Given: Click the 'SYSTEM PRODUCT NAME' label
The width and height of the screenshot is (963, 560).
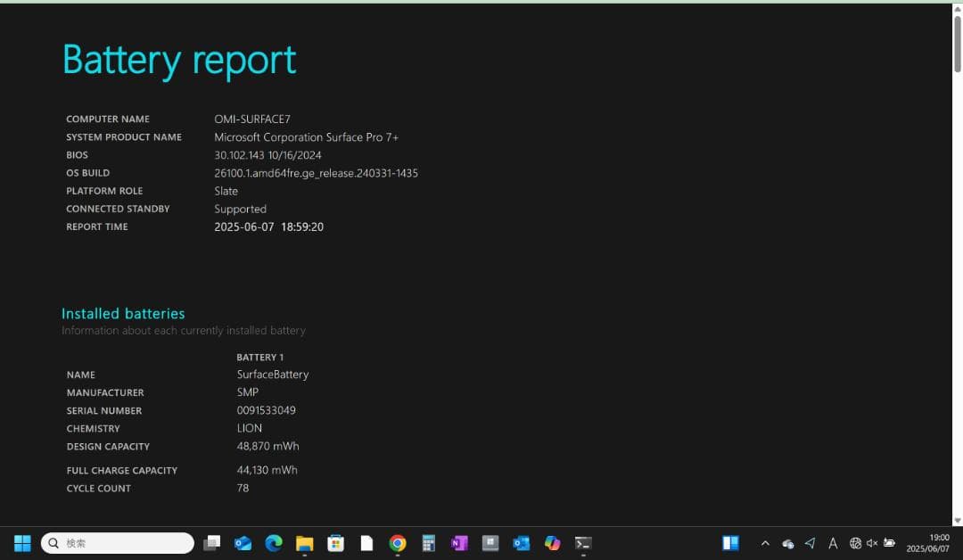Looking at the screenshot, I should [x=124, y=137].
